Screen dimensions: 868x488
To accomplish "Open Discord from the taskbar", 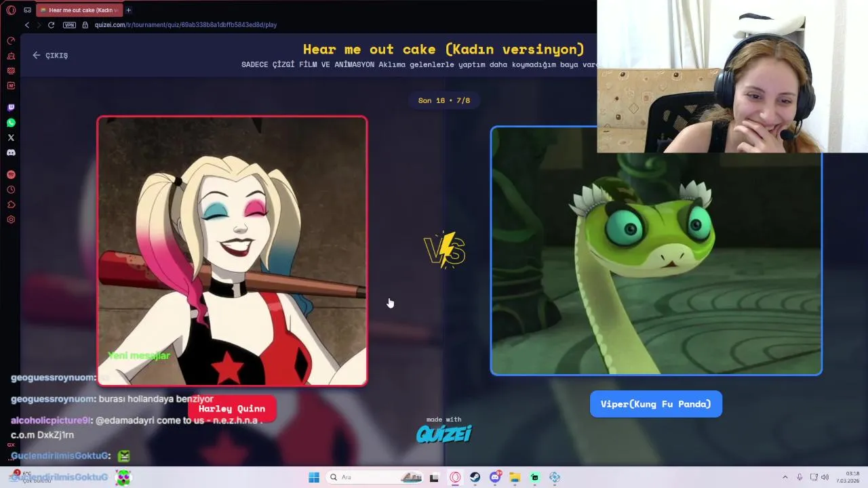I will 495,477.
